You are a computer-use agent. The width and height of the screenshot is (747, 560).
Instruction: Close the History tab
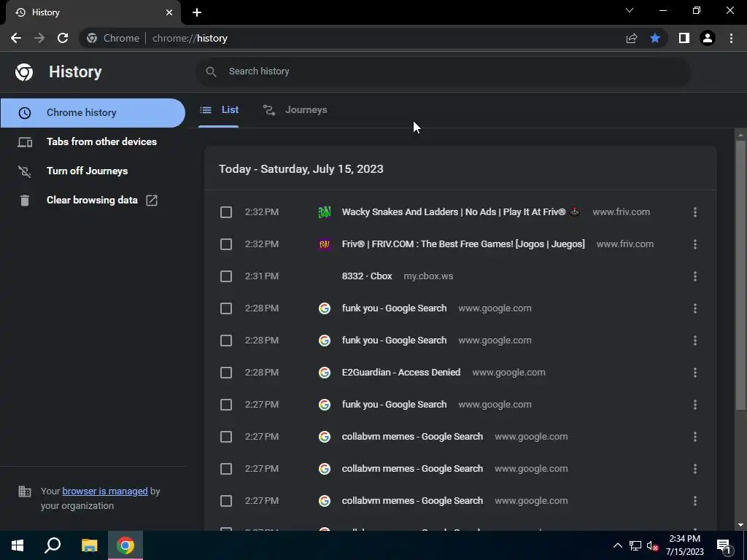click(x=169, y=12)
